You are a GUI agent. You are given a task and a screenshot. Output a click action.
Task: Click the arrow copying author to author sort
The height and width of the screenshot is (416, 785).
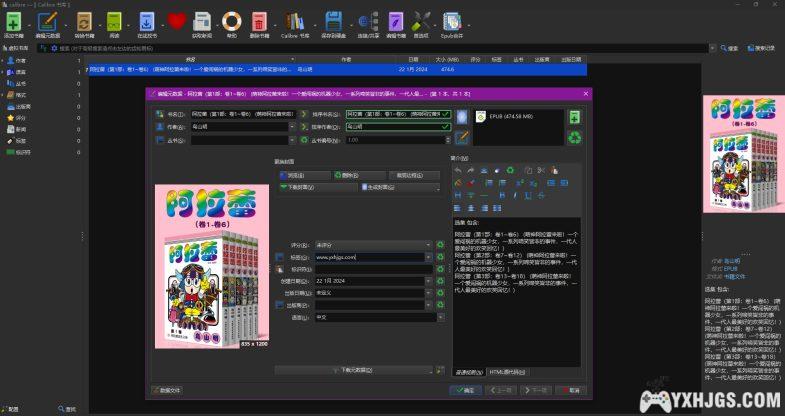(x=304, y=127)
